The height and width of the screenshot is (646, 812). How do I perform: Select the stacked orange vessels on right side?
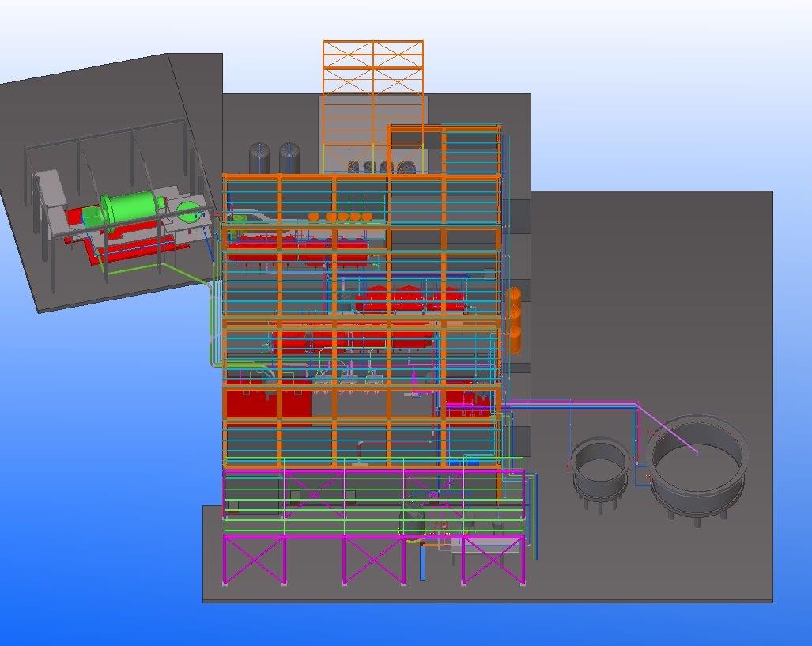(515, 319)
